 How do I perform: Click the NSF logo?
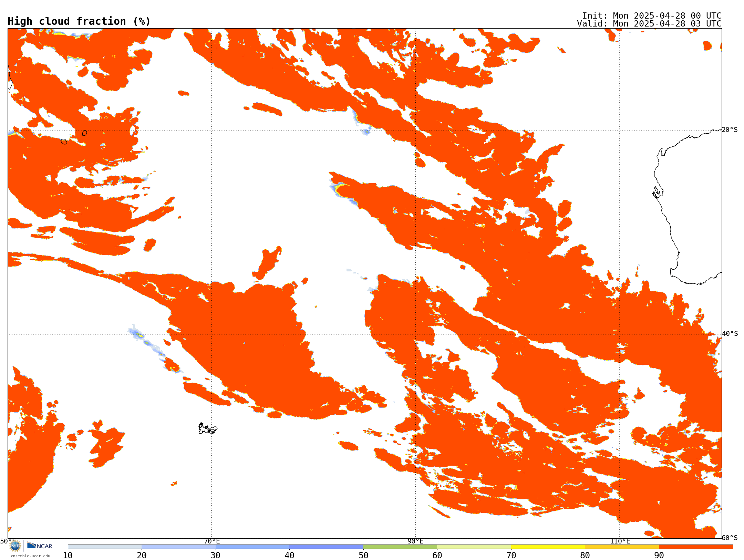coord(15,546)
